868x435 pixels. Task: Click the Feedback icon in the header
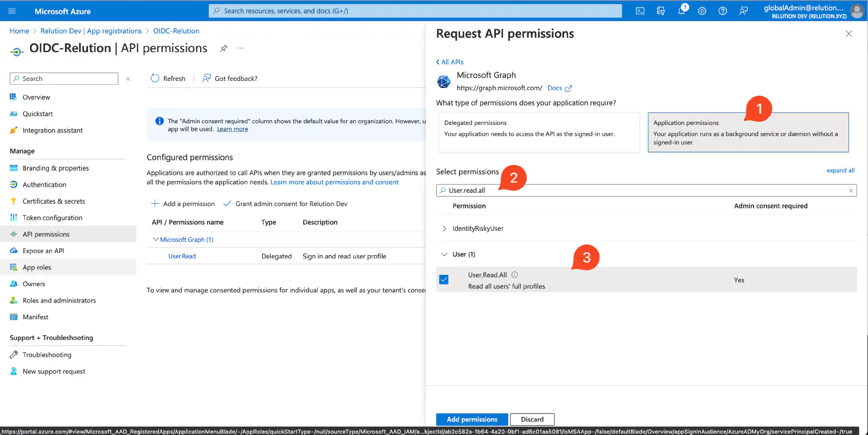pyautogui.click(x=743, y=11)
